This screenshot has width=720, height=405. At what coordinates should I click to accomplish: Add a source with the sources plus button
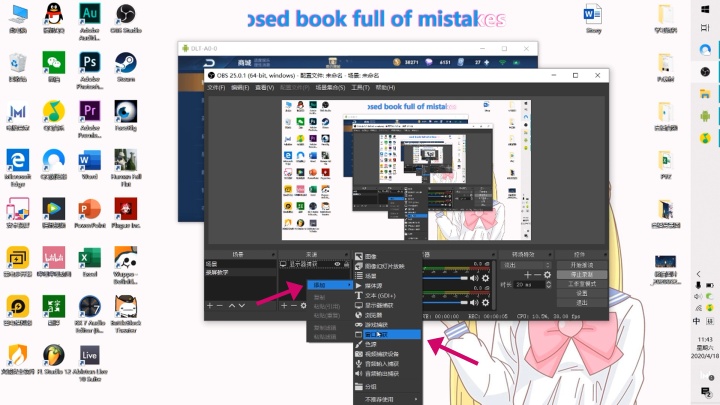coord(284,305)
